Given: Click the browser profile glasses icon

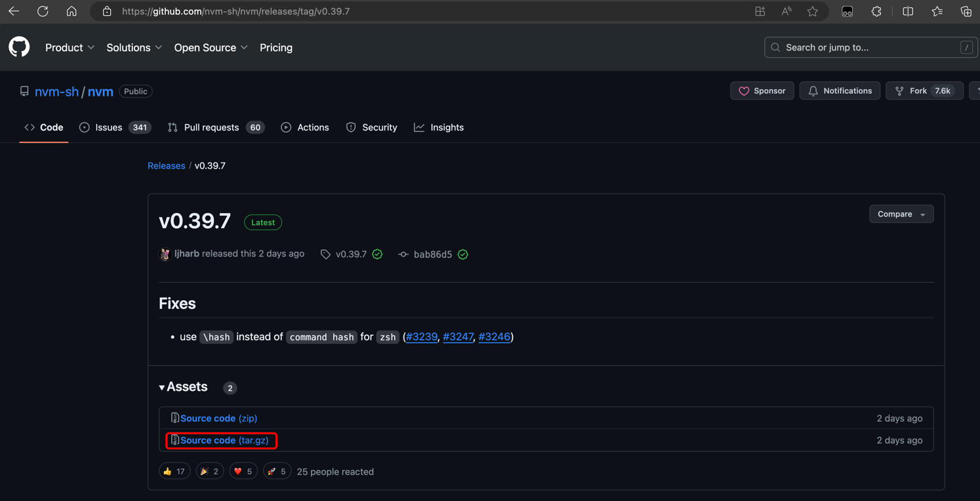Looking at the screenshot, I should coord(847,11).
